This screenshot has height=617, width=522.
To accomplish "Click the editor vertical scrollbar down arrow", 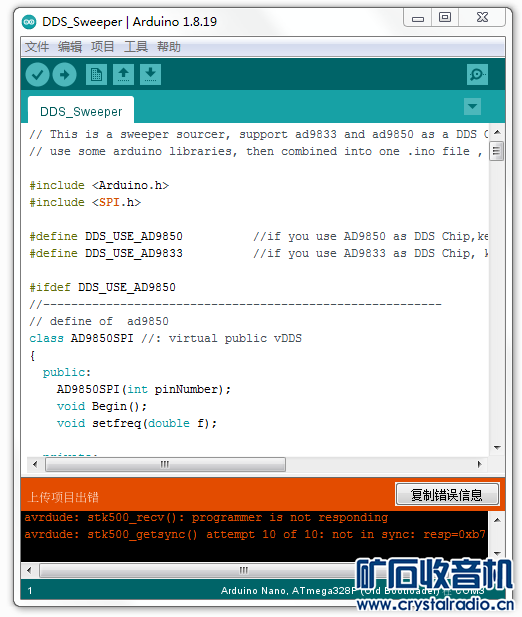I will pos(497,447).
